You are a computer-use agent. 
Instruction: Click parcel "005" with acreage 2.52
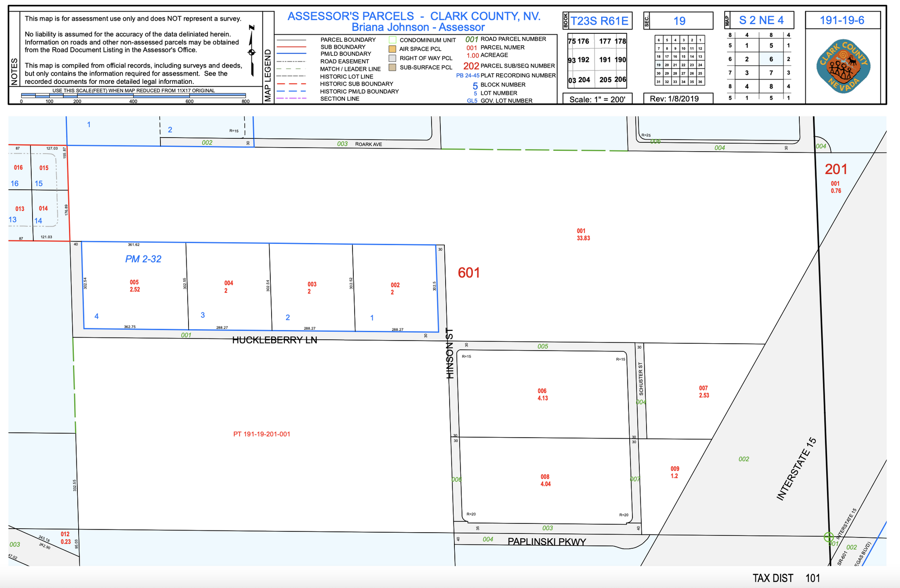pos(134,286)
